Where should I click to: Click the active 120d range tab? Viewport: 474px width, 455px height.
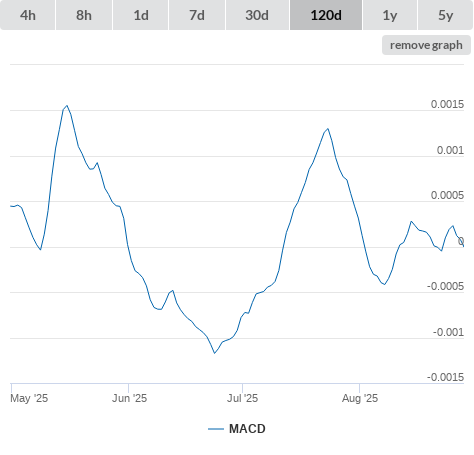[326, 15]
